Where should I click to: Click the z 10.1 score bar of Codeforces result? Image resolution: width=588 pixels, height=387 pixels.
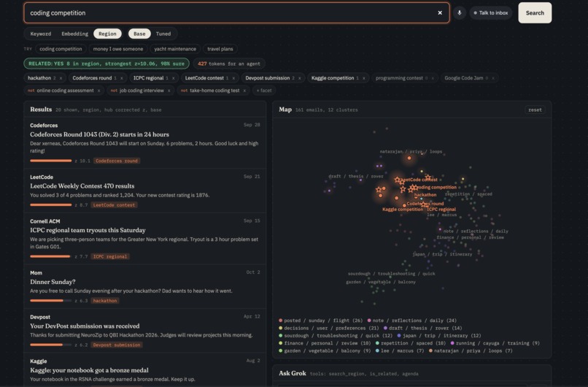[50, 161]
